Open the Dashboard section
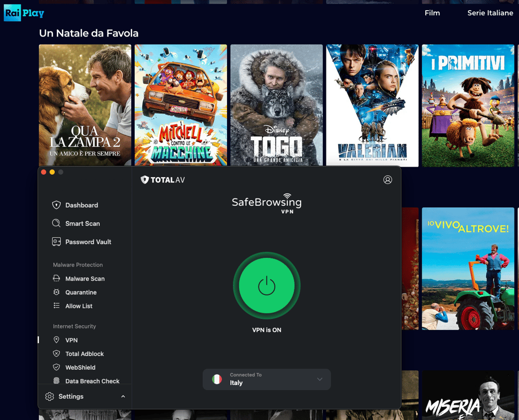519x420 pixels. click(x=82, y=205)
